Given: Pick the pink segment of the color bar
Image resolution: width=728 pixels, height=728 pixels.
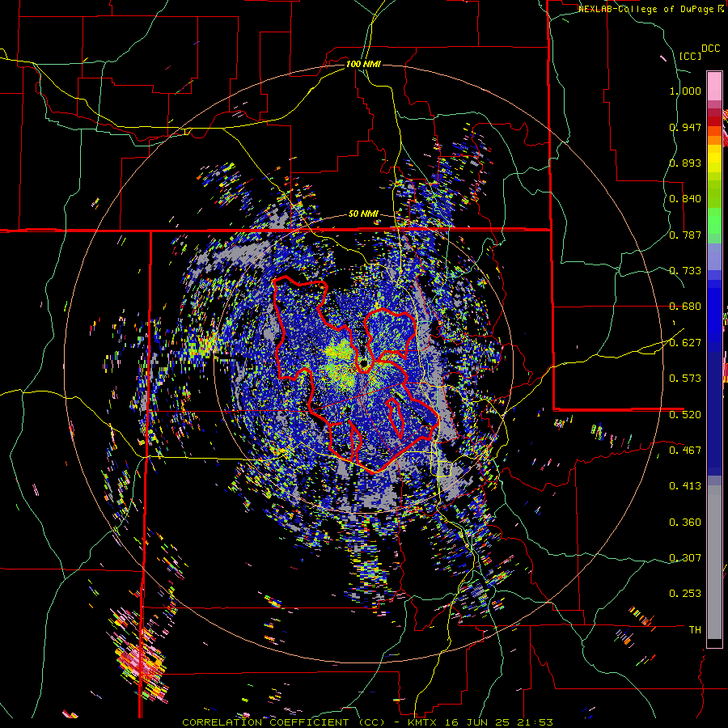Looking at the screenshot, I should coord(714,86).
